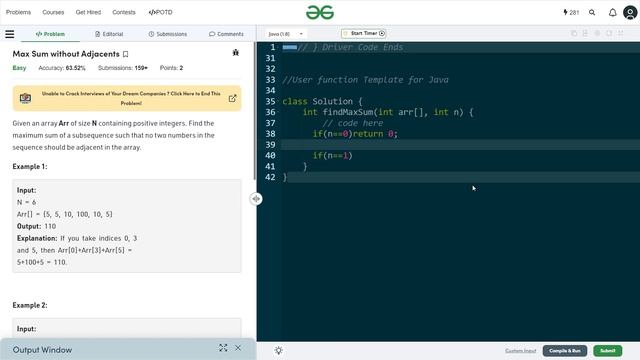Screen dimensions: 640x360
Task: Open the search magnifier icon
Action: (x=592, y=13)
